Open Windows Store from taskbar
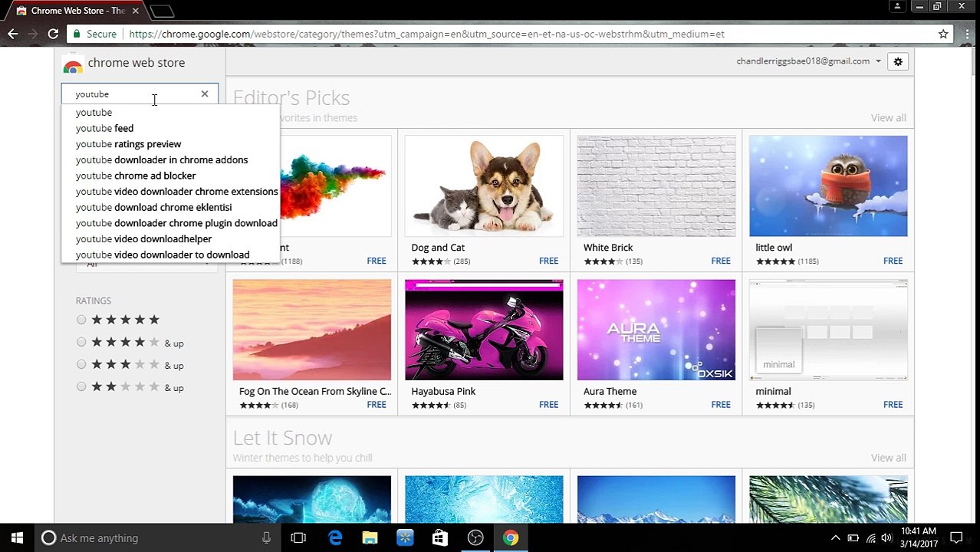Image resolution: width=980 pixels, height=552 pixels. (439, 538)
